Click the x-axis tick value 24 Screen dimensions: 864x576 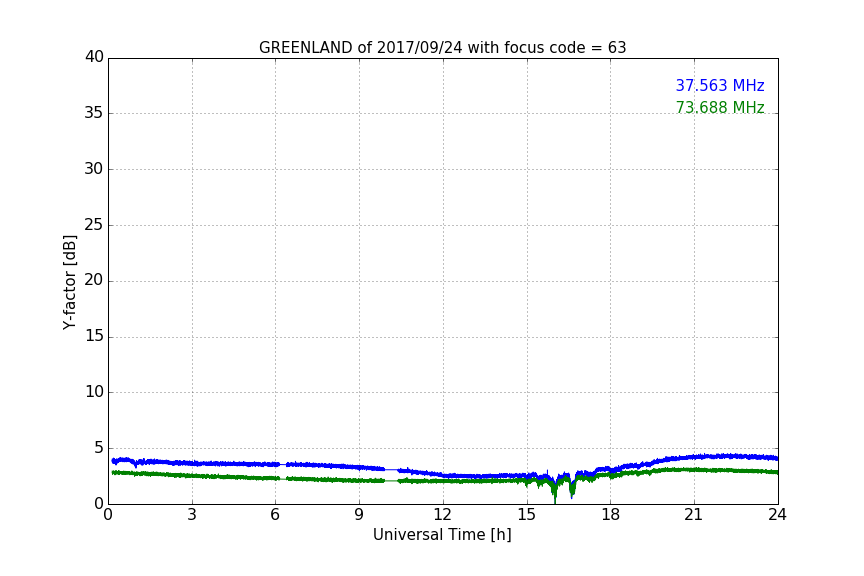[777, 515]
